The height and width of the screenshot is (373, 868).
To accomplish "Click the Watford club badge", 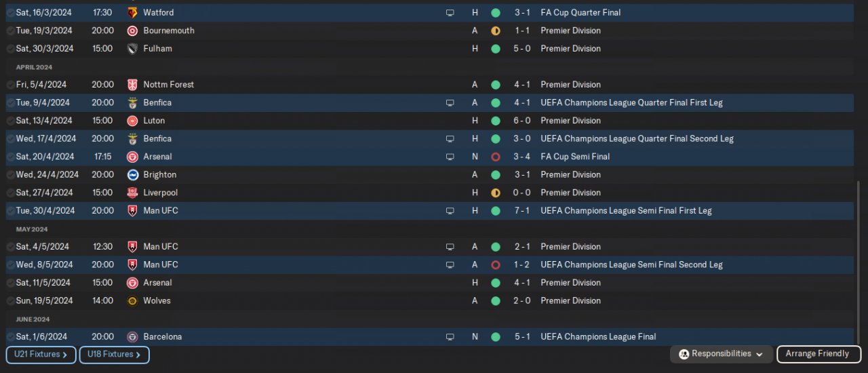I will [x=132, y=12].
